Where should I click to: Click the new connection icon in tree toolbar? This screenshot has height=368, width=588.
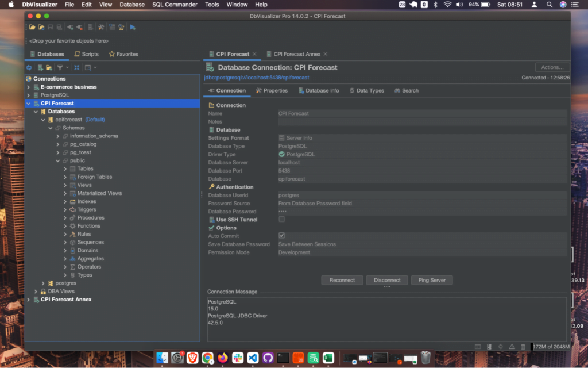(40, 68)
